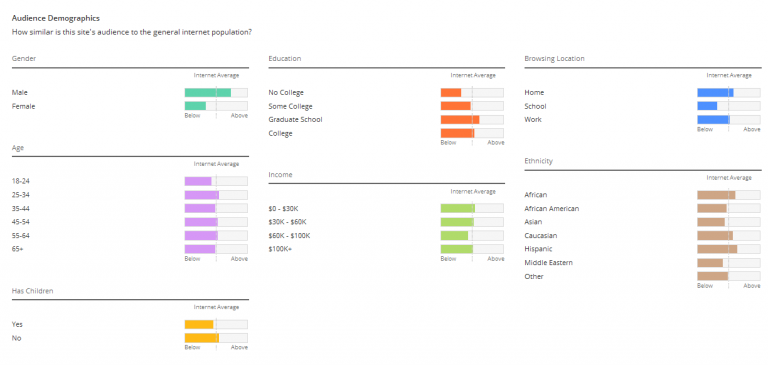Click the Income section header
The image size is (768, 365).
coord(280,174)
